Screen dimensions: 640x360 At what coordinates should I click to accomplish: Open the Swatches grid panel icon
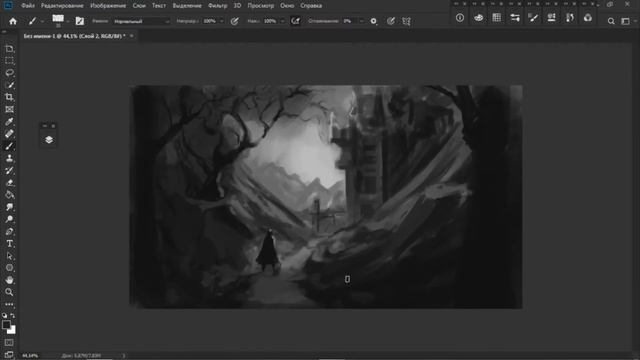(x=496, y=18)
